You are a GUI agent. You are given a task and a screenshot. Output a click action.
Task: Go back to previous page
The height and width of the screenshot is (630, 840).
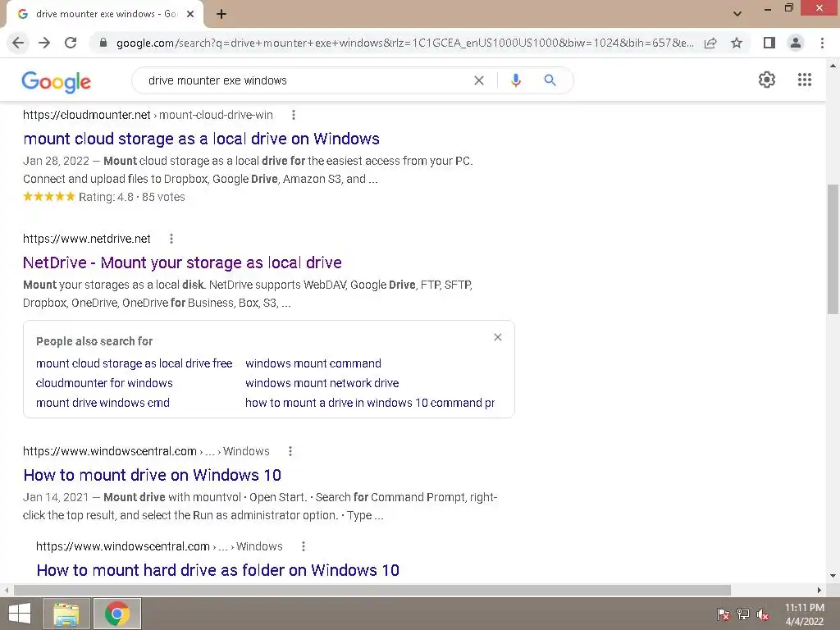click(x=18, y=43)
